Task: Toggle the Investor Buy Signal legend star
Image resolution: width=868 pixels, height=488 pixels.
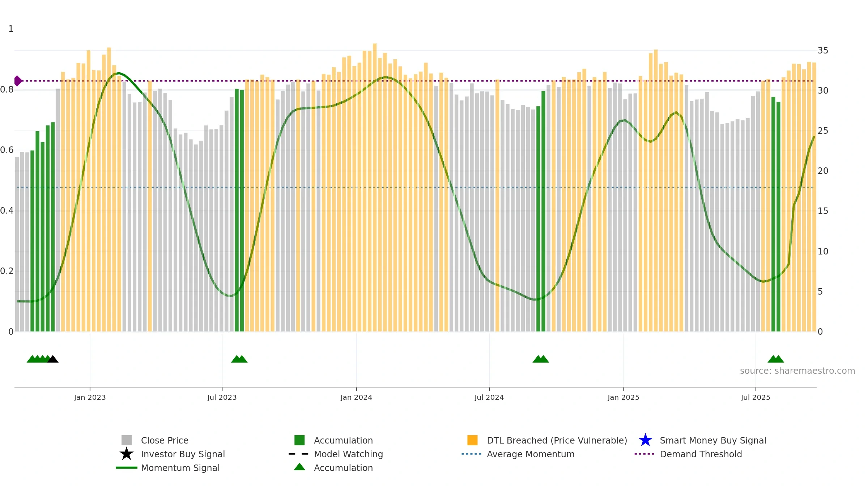Action: (127, 454)
